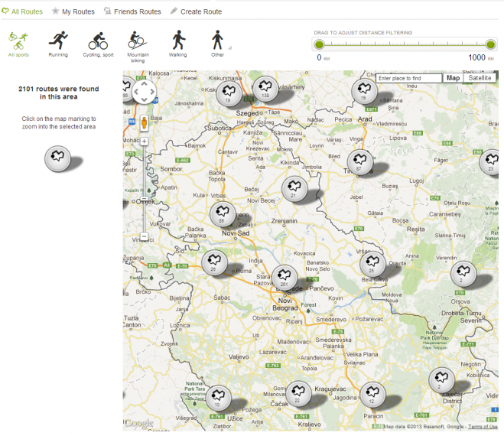Click the map zoom slider handle
The height and width of the screenshot is (436, 504).
145,198
